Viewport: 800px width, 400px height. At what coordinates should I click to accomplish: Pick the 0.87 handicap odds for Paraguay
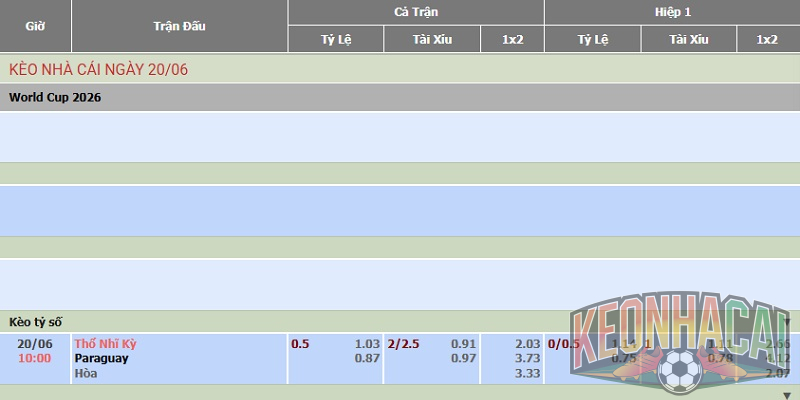point(367,358)
